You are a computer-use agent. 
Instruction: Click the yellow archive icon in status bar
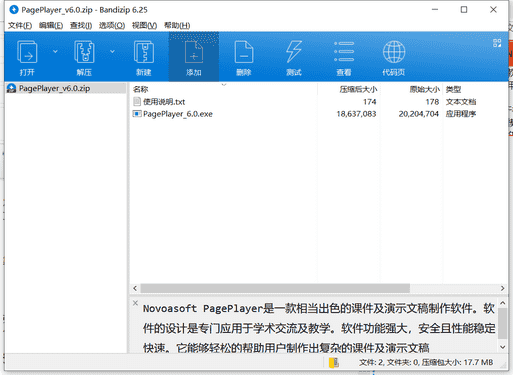click(x=334, y=363)
